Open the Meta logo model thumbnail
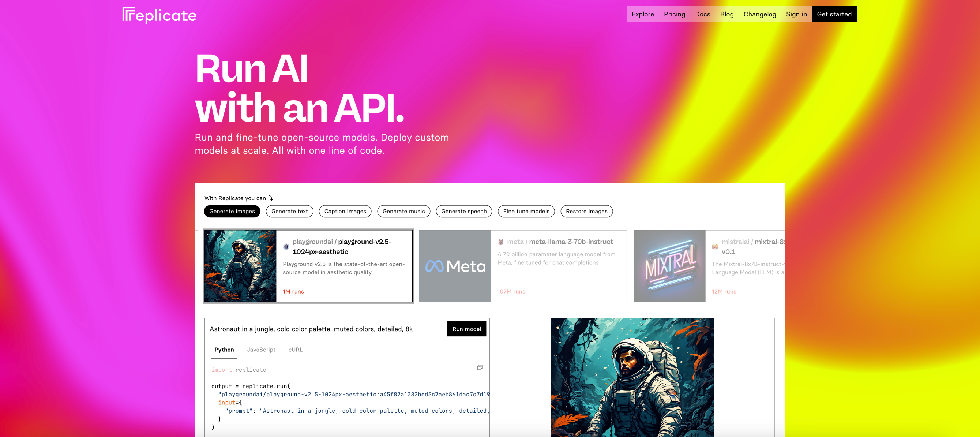Viewport: 980px width, 437px height. (x=455, y=266)
